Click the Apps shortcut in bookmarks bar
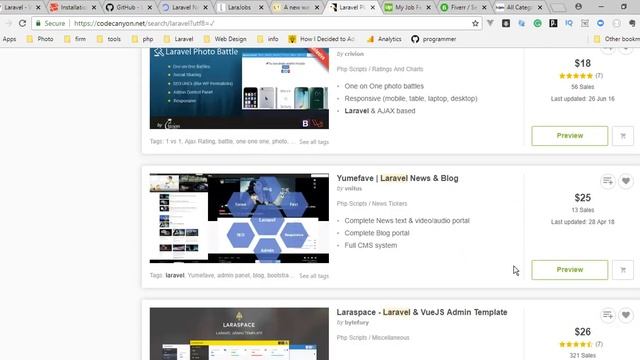The width and height of the screenshot is (640, 360). pos(9,39)
